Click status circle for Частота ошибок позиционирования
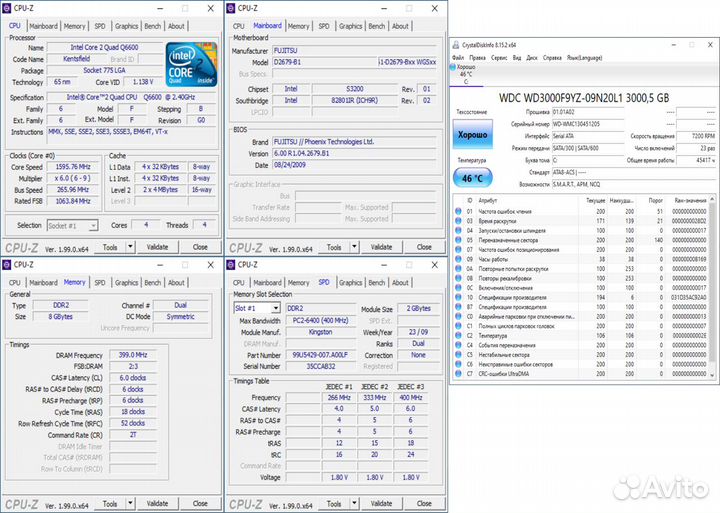This screenshot has width=720, height=513. tap(458, 250)
